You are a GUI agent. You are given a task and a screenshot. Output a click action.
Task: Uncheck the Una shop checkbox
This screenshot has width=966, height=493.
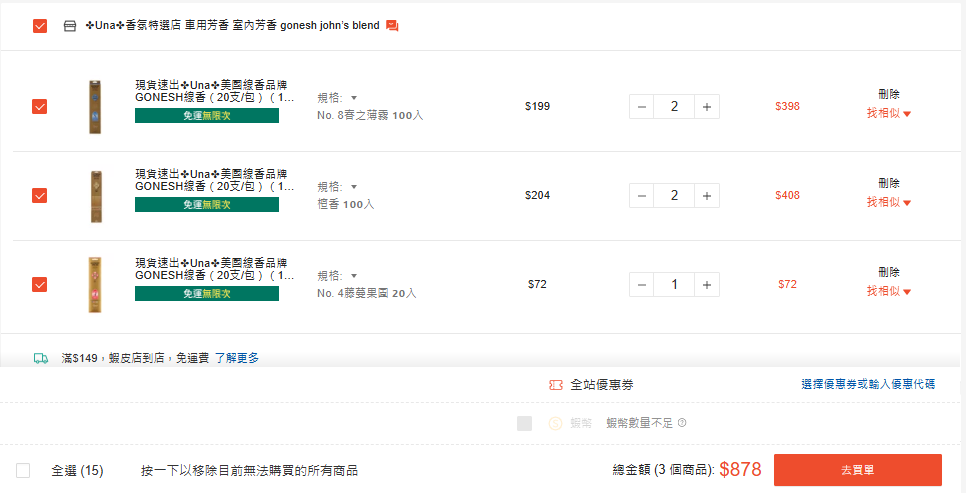click(x=40, y=26)
